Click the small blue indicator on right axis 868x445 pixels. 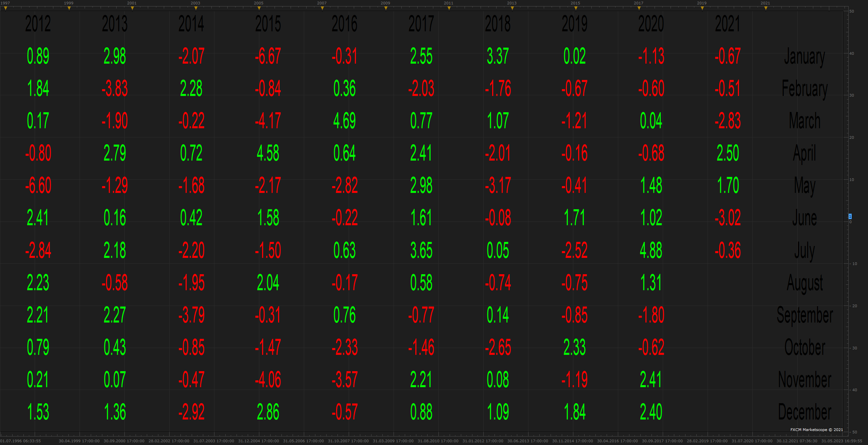850,216
